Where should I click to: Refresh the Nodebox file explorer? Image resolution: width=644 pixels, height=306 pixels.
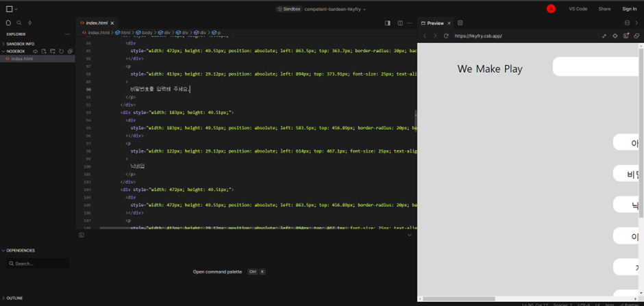coord(61,51)
